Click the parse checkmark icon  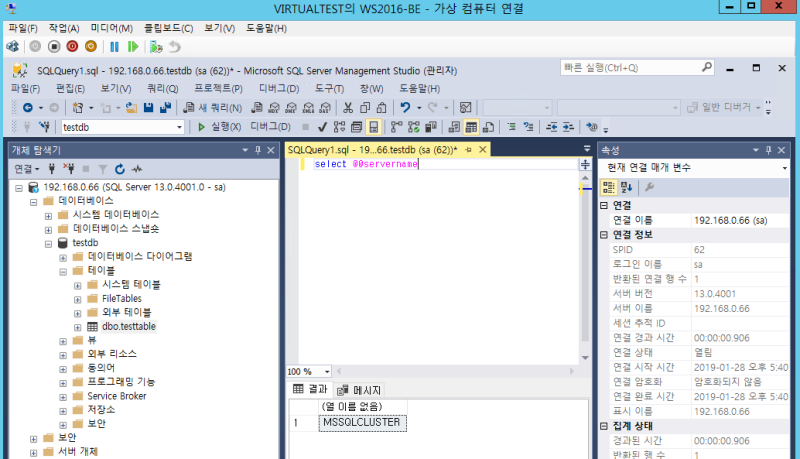pos(322,127)
